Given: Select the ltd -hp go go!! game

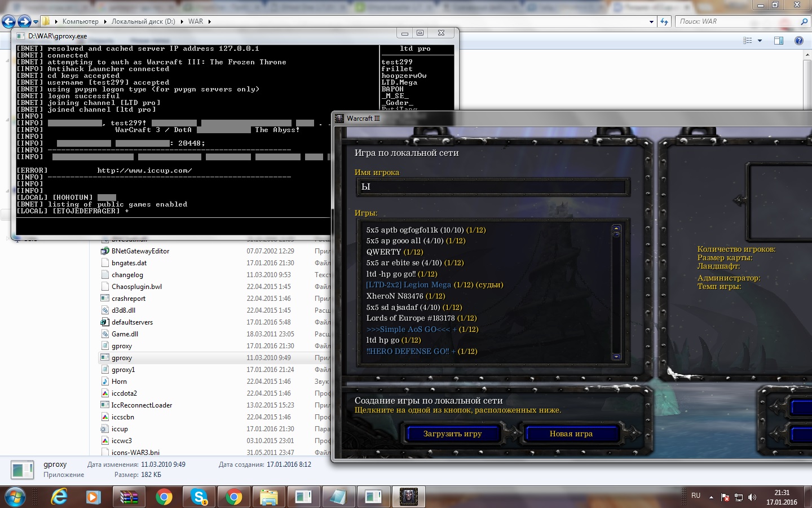Looking at the screenshot, I should pos(401,274).
